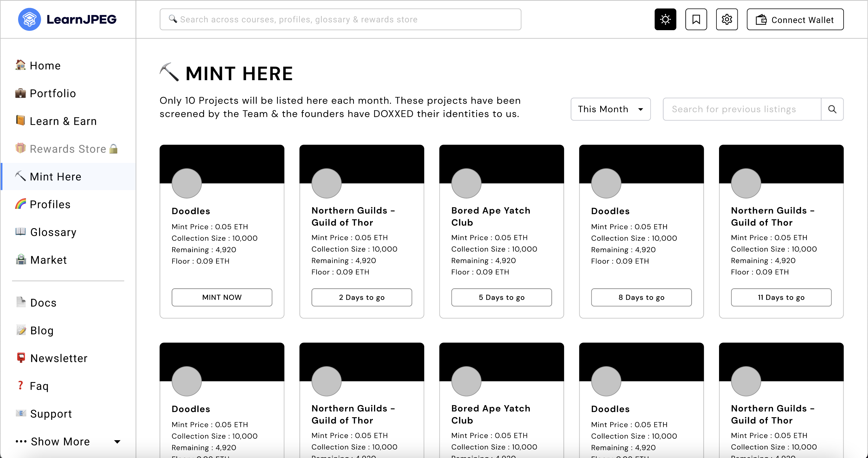Click the global search courses input field

click(x=340, y=19)
